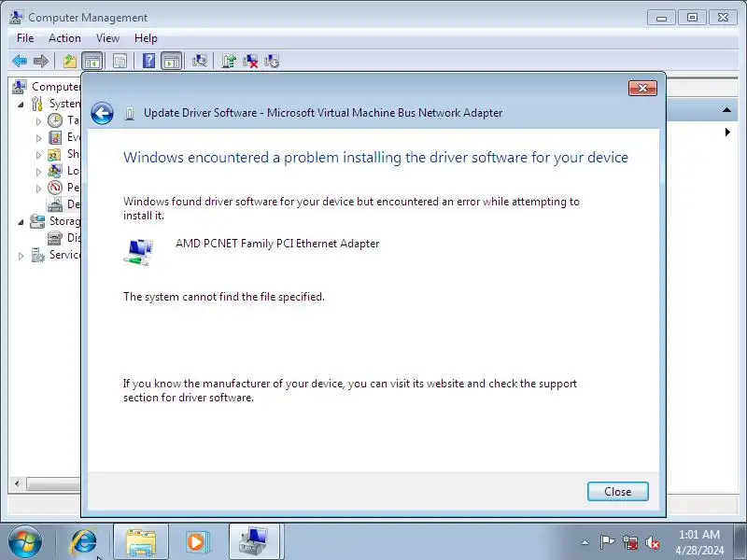Collapse the System Tools tree node
Image resolution: width=747 pixels, height=560 pixels.
tap(21, 105)
